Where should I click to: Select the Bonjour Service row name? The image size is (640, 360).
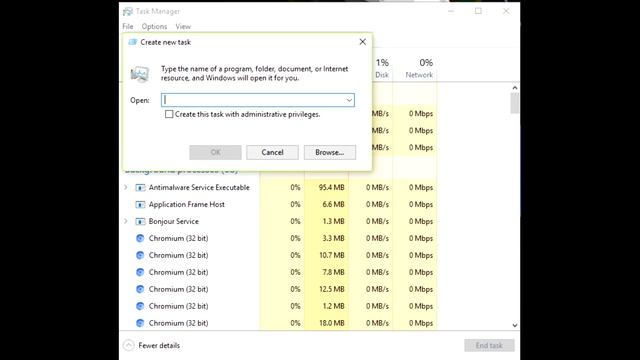pyautogui.click(x=173, y=221)
